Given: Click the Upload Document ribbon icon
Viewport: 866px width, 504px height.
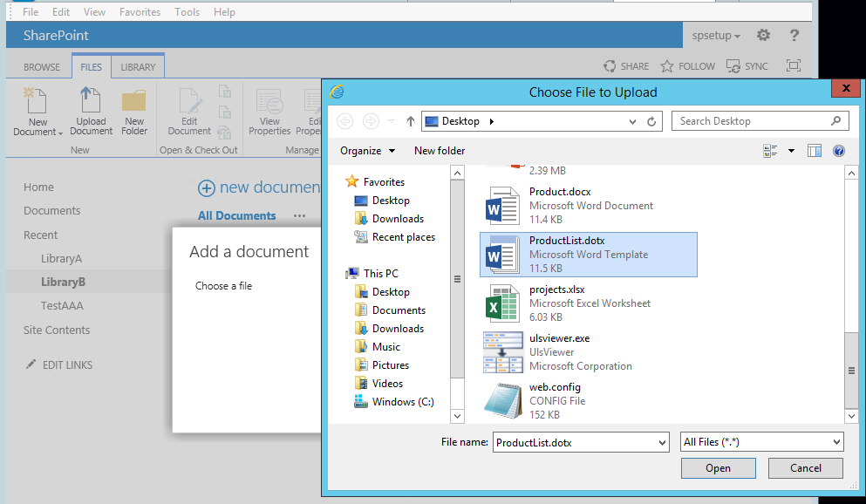Looking at the screenshot, I should pos(90,100).
